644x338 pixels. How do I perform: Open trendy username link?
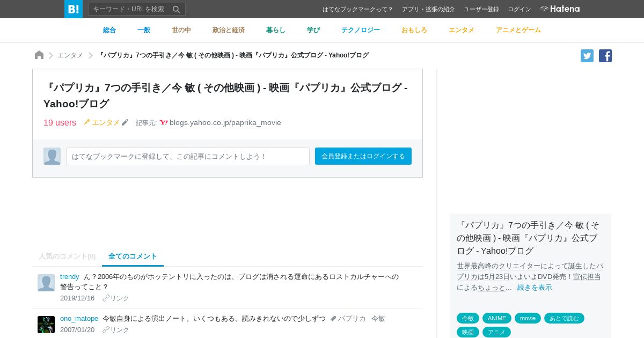coord(70,276)
